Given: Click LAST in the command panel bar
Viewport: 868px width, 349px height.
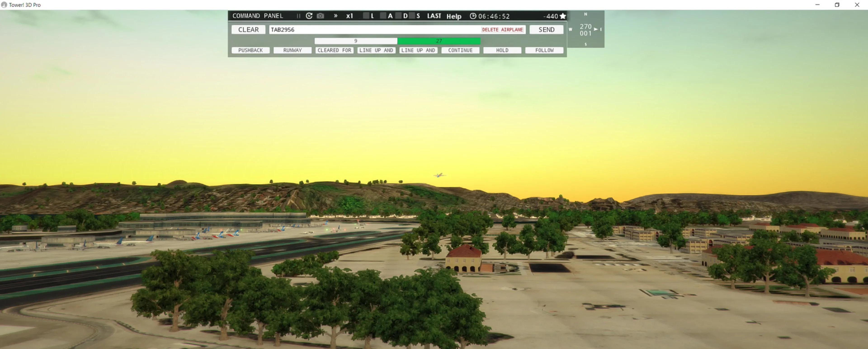Looking at the screenshot, I should [x=434, y=16].
